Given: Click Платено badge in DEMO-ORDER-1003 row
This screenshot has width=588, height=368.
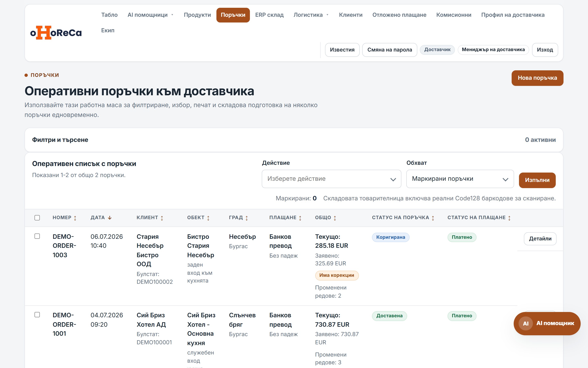Looking at the screenshot, I should [462, 237].
